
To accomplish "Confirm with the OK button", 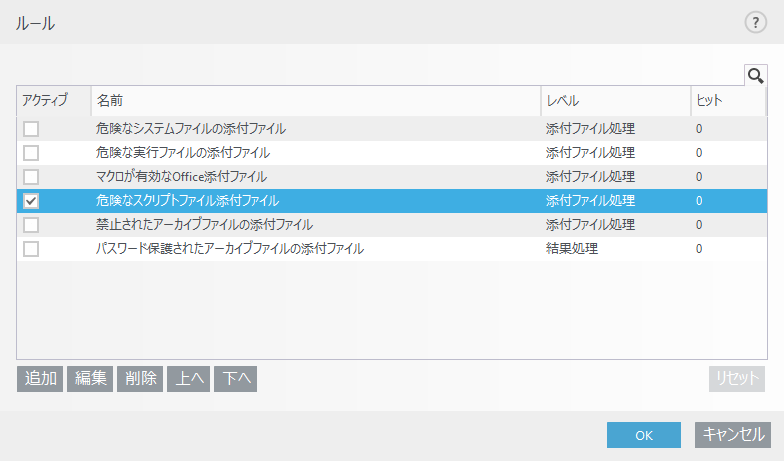I will pyautogui.click(x=644, y=435).
